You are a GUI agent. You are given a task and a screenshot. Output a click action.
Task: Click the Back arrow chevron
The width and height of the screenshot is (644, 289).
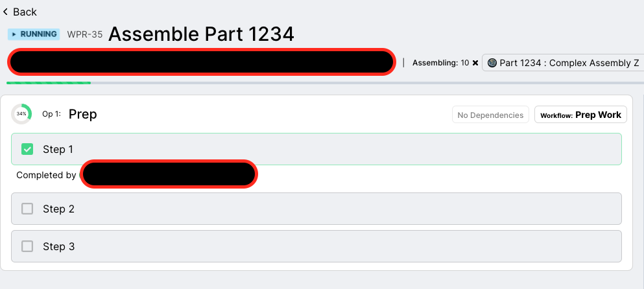pos(6,12)
